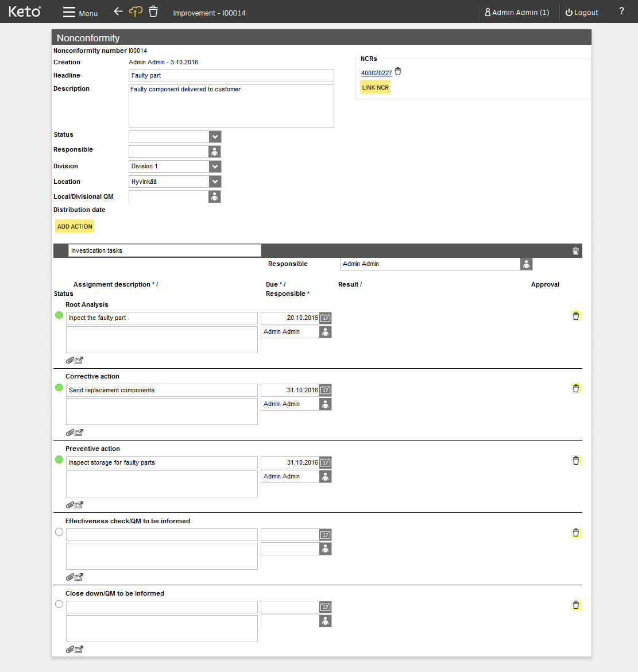
Task: Attach a file to Root Analysis task
Action: click(70, 361)
